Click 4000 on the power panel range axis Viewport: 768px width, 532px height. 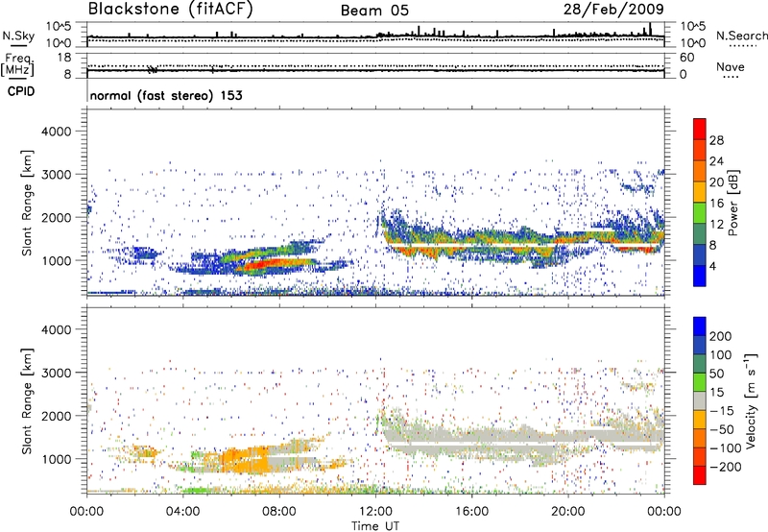point(57,132)
